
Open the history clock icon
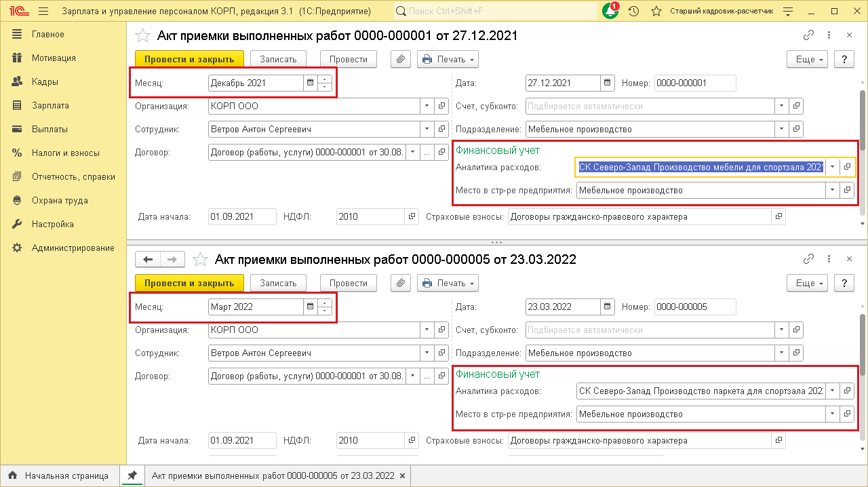(x=633, y=12)
